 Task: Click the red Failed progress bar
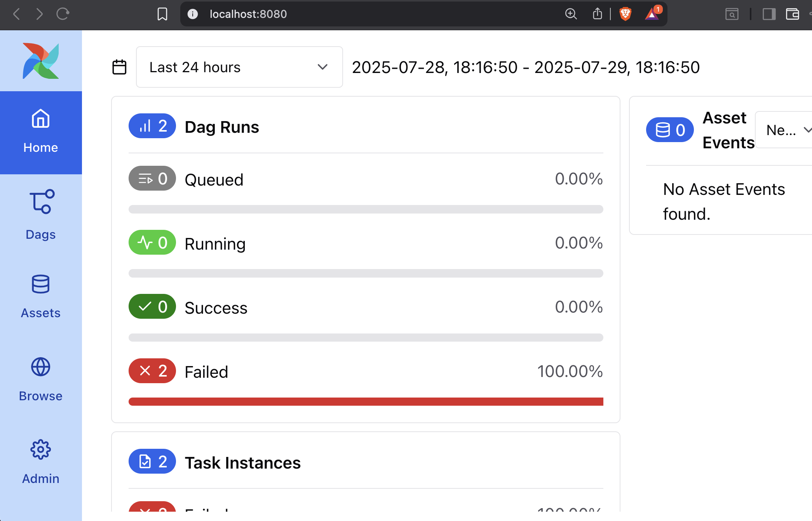pos(366,401)
